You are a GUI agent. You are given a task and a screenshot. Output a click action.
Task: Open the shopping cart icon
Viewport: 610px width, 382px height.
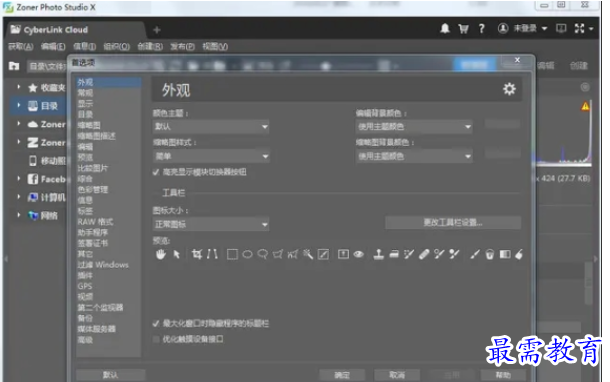click(463, 28)
